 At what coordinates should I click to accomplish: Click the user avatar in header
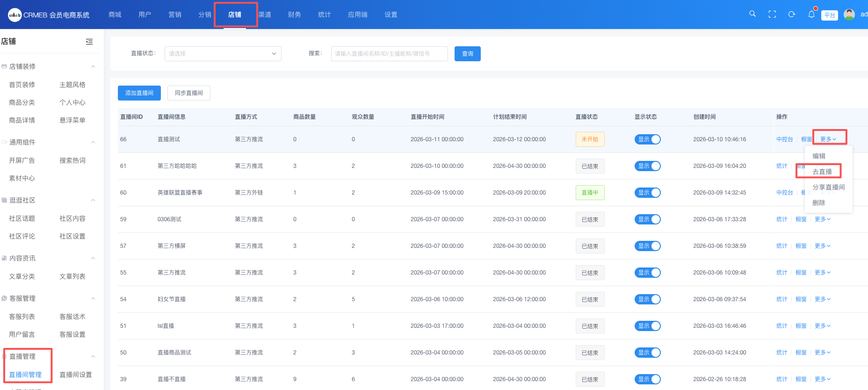pyautogui.click(x=849, y=14)
